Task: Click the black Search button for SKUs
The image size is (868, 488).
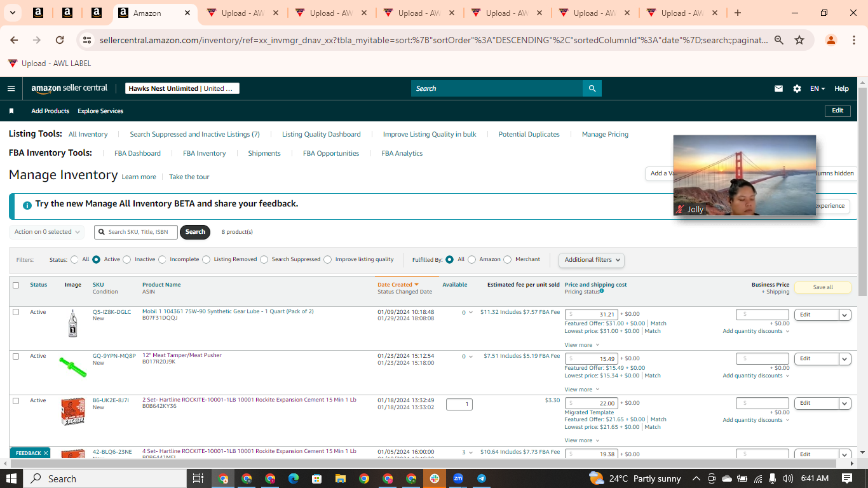Action: (x=195, y=232)
